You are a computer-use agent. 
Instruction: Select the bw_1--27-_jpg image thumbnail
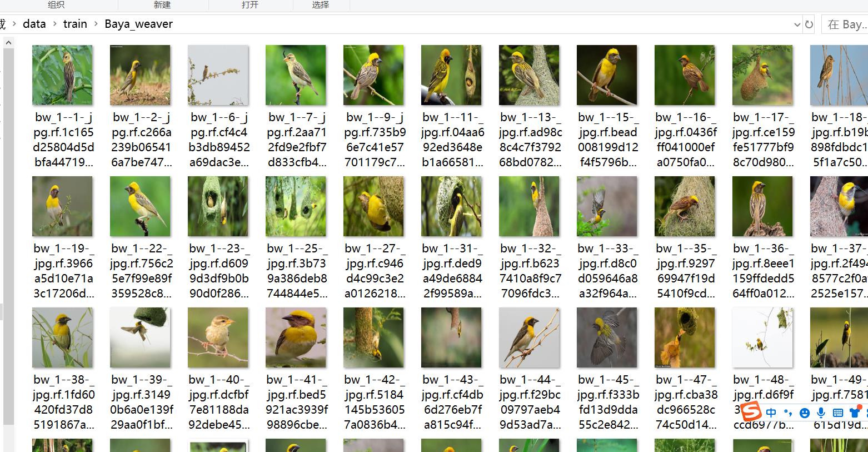[373, 206]
